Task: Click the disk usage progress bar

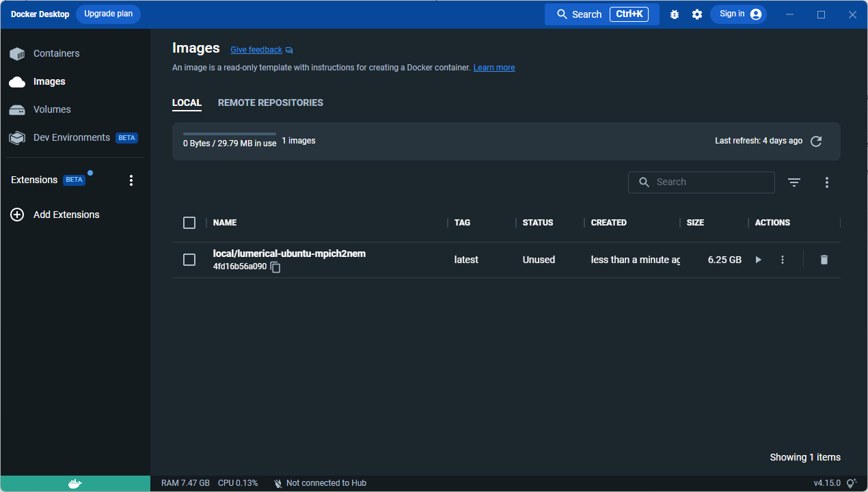Action: 230,134
